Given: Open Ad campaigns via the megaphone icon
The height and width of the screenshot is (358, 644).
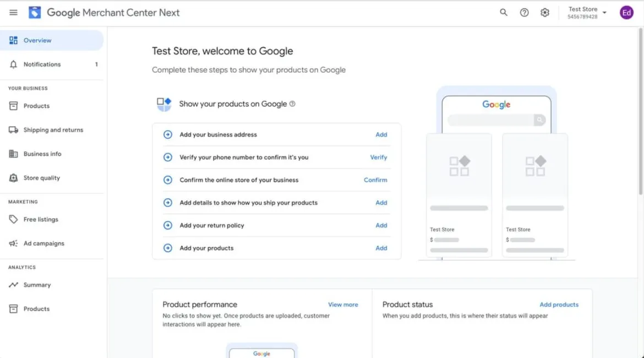Looking at the screenshot, I should [x=13, y=243].
